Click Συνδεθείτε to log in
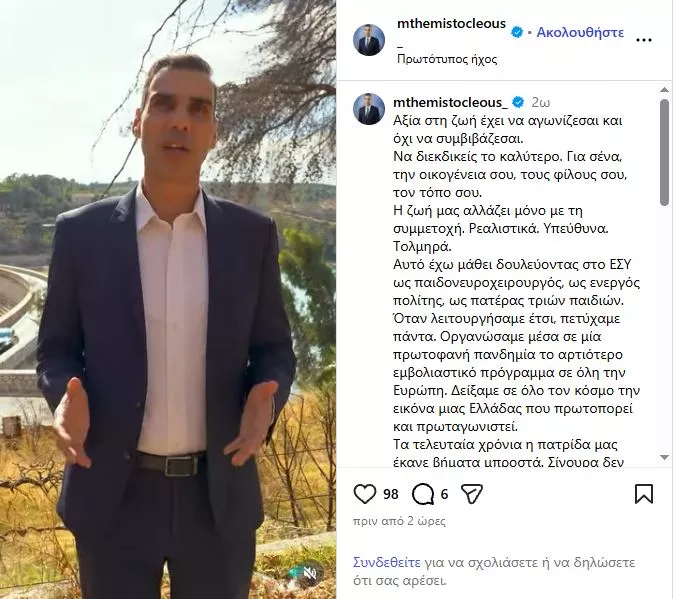673x599 pixels. (x=387, y=562)
